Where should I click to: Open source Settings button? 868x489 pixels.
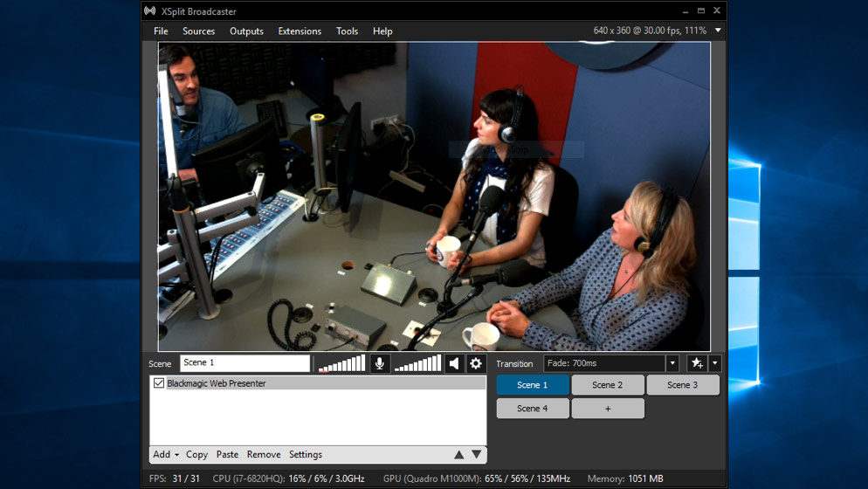306,454
